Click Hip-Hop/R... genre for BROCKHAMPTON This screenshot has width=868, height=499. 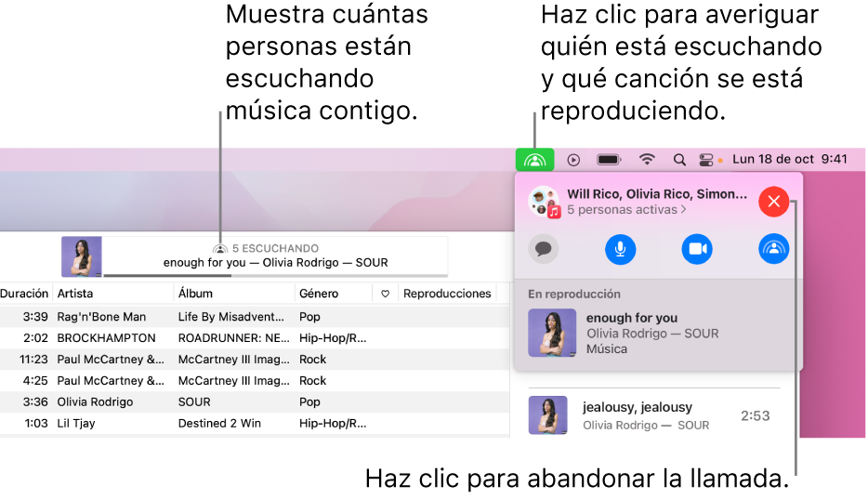333,338
